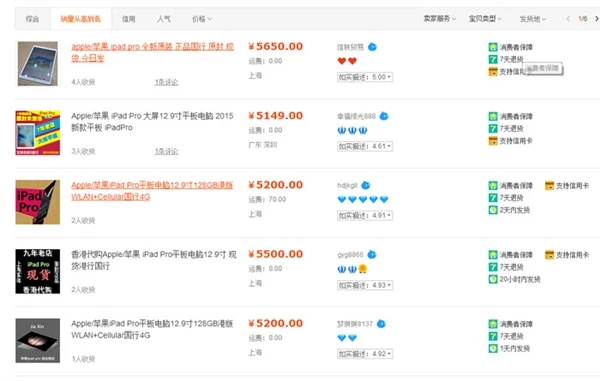Click 消费者保障 icon on the ¥5650.00 listing

tap(493, 47)
